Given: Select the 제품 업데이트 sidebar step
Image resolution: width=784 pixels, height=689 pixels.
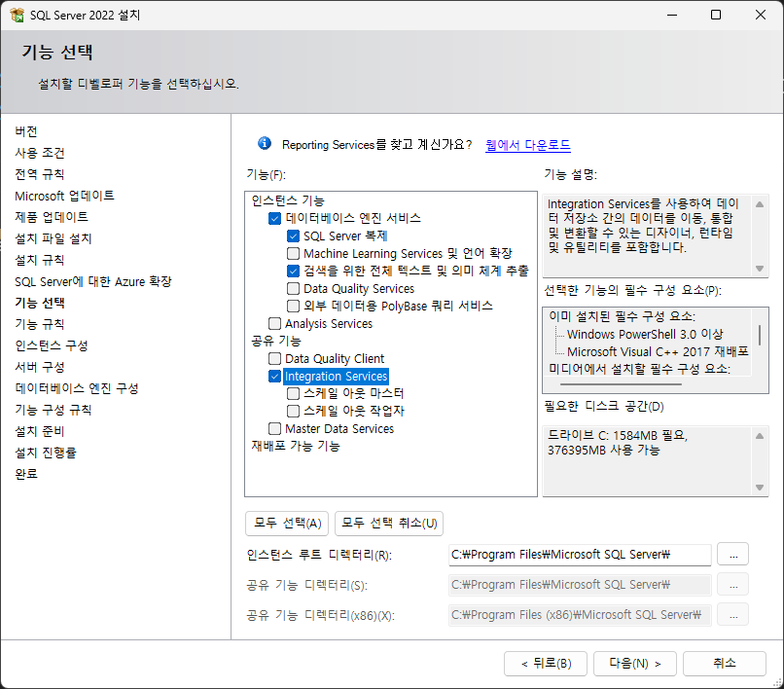Looking at the screenshot, I should coord(52,217).
